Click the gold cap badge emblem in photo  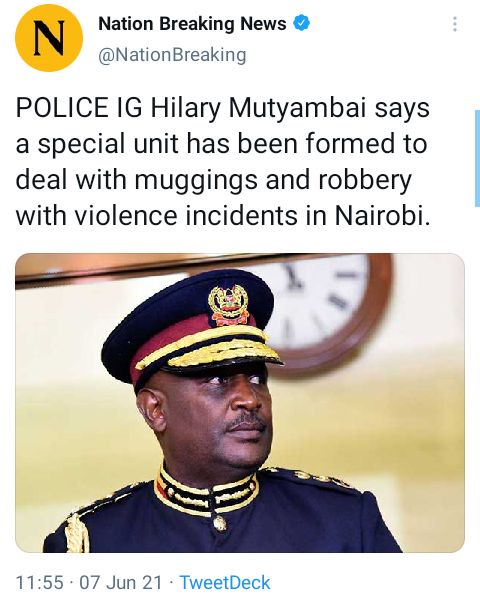tap(228, 304)
